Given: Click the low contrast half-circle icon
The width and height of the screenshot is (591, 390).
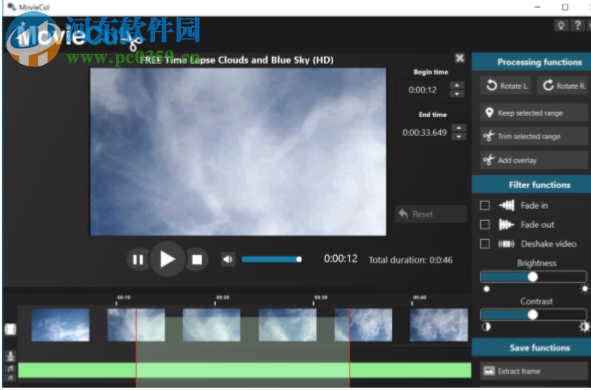Looking at the screenshot, I should click(x=487, y=327).
